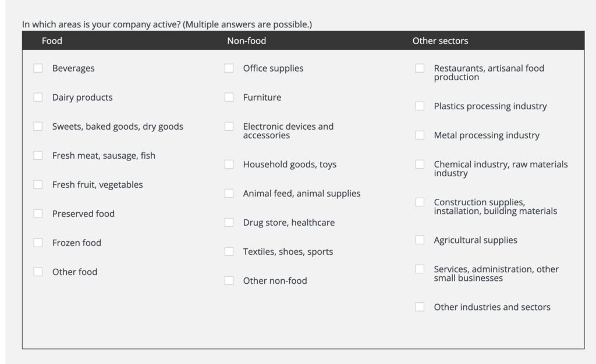Image resolution: width=596 pixels, height=364 pixels.
Task: Check Fresh fruit, vegetables box
Action: [x=38, y=184]
